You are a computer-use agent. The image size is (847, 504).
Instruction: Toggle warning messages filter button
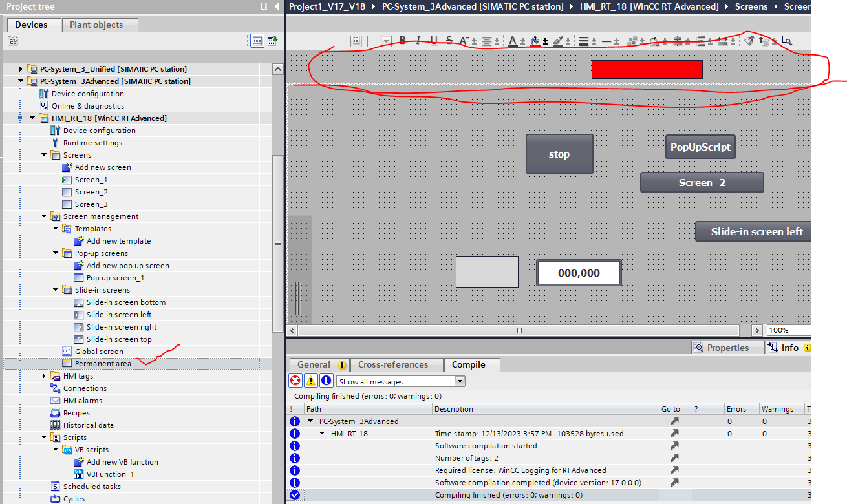pyautogui.click(x=311, y=381)
